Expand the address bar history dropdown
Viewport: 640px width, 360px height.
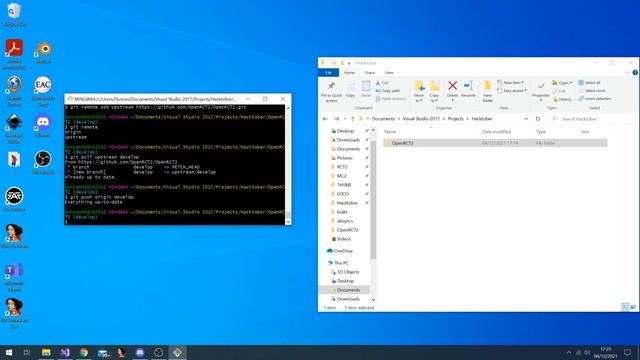pos(526,119)
